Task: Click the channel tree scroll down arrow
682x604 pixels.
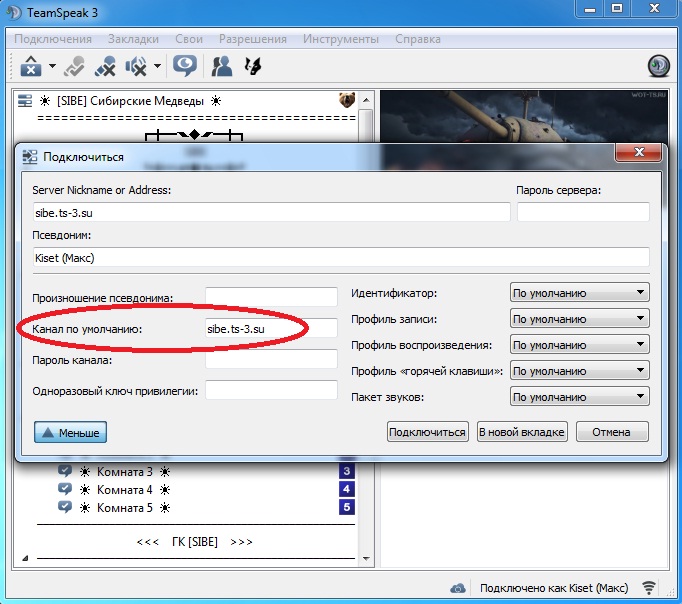Action: (366, 558)
